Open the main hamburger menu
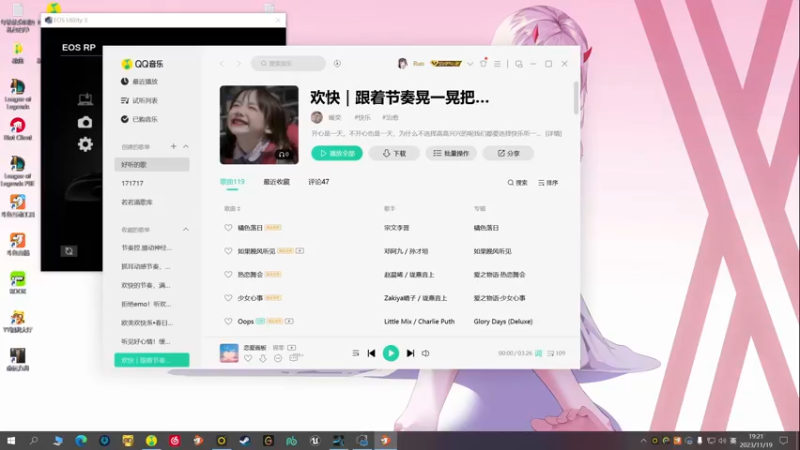800x450 pixels. (x=497, y=64)
